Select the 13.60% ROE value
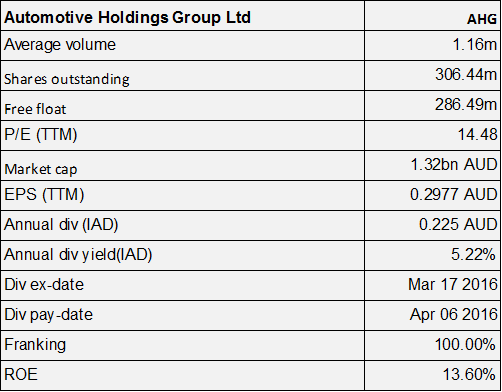This screenshot has height=392, width=502. coord(469,374)
